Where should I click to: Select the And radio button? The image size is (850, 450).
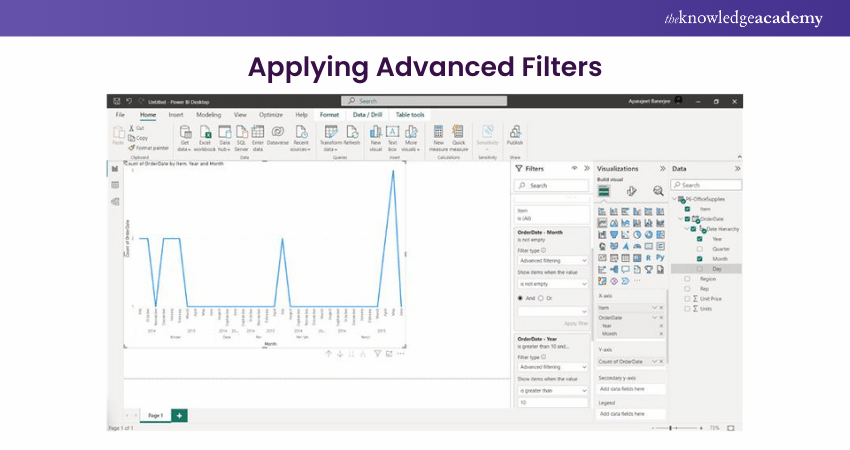[520, 298]
